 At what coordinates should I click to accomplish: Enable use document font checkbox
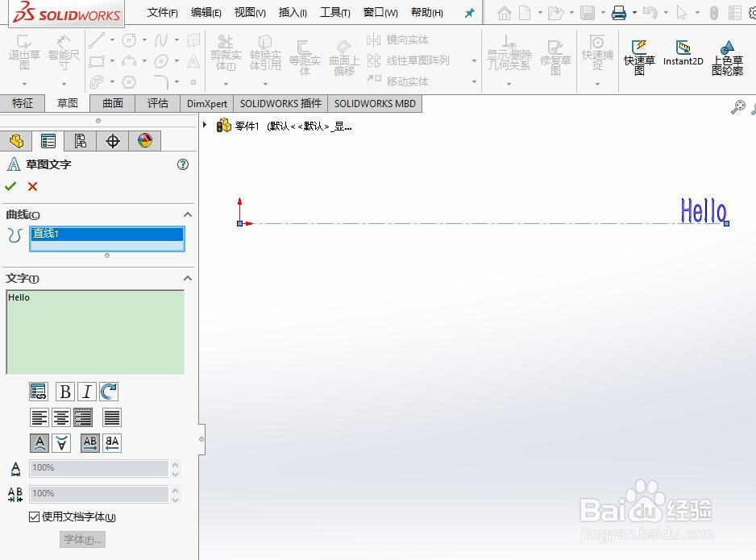34,516
